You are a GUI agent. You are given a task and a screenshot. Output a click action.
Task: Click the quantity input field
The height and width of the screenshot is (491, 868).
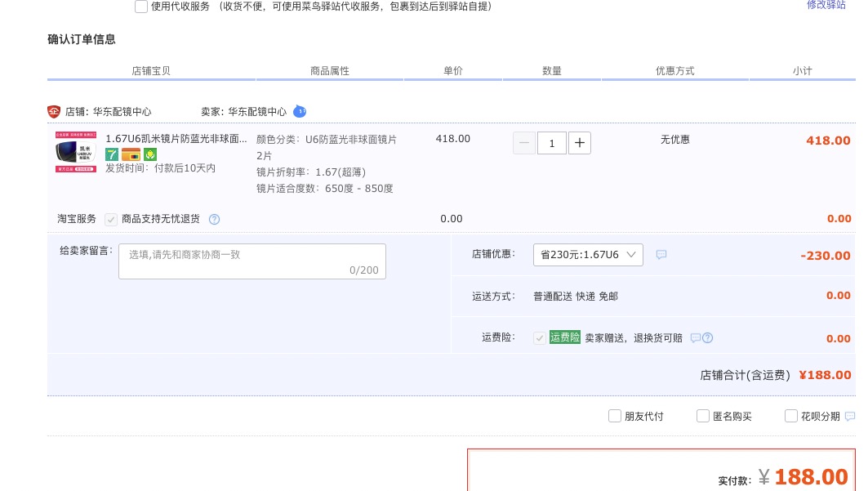pyautogui.click(x=552, y=143)
